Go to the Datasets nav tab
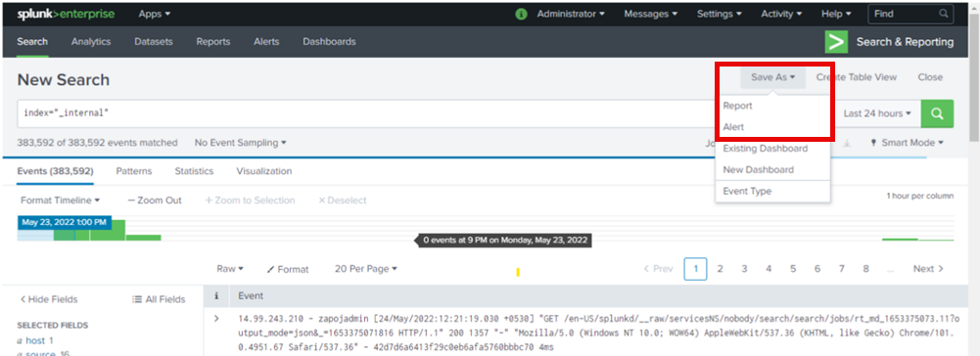The width and height of the screenshot is (980, 356). tap(153, 42)
